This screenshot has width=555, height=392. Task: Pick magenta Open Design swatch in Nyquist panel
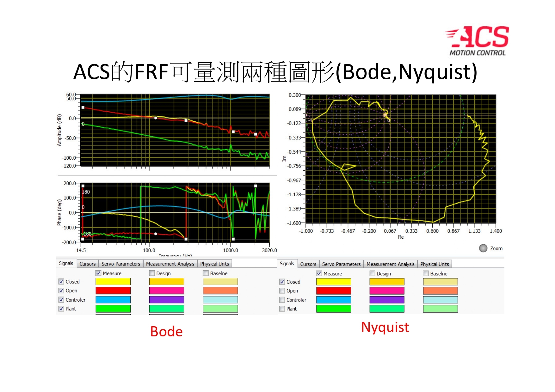coord(387,291)
